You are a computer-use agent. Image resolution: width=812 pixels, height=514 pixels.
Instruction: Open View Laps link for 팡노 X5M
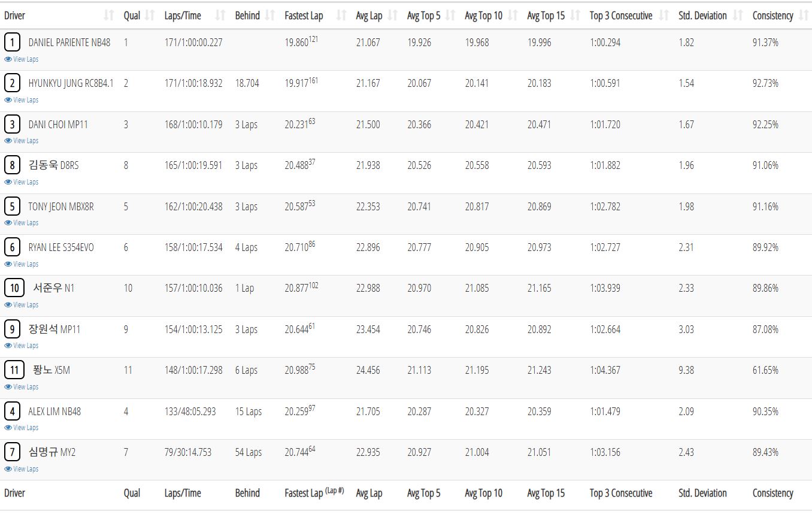25,387
